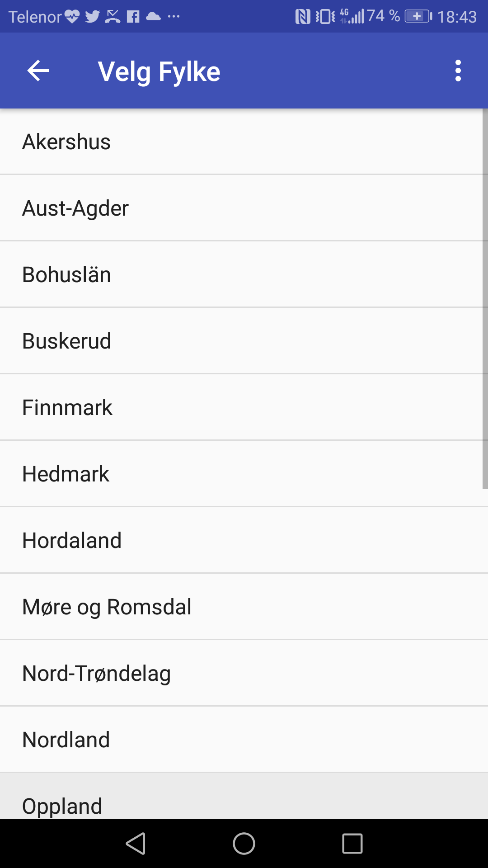
Task: Click the vertical scrollbar thumb
Action: [x=485, y=298]
